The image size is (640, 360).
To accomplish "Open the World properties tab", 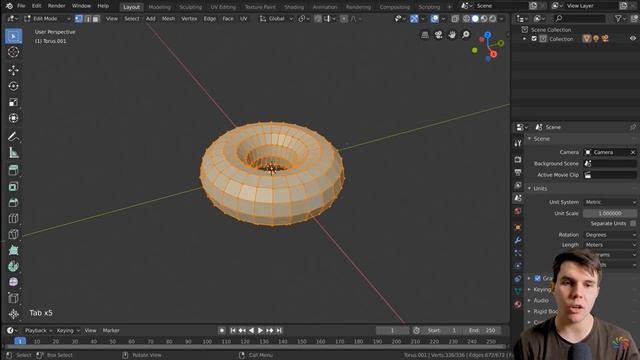I will [x=518, y=211].
